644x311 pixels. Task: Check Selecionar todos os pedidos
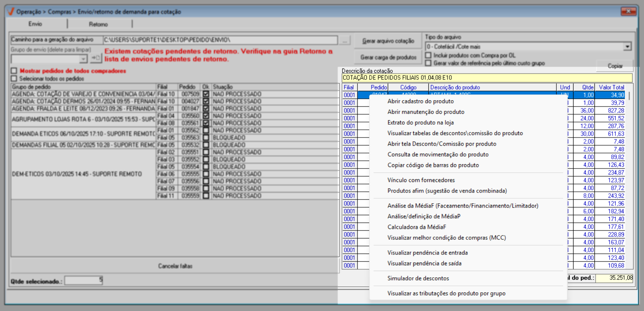14,79
